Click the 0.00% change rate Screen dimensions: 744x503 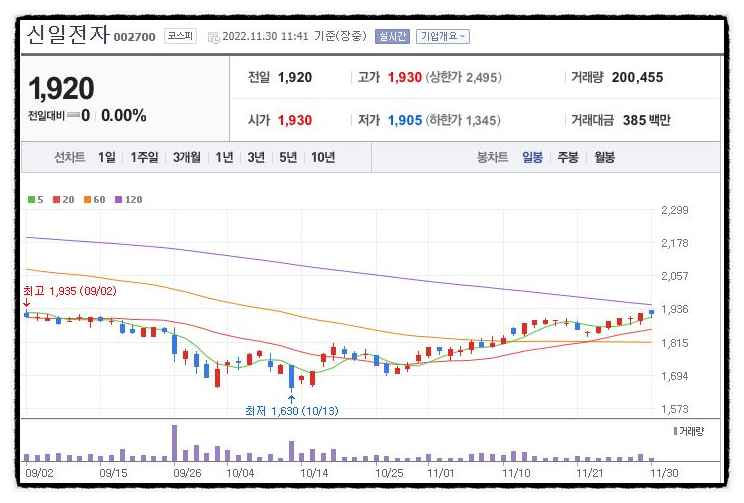tap(123, 115)
